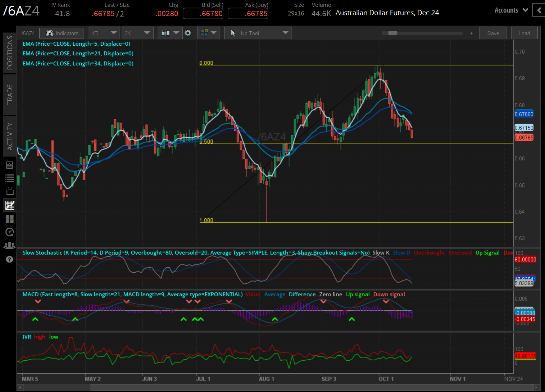Open the crosshair cursor options

pyautogui.click(x=208, y=33)
